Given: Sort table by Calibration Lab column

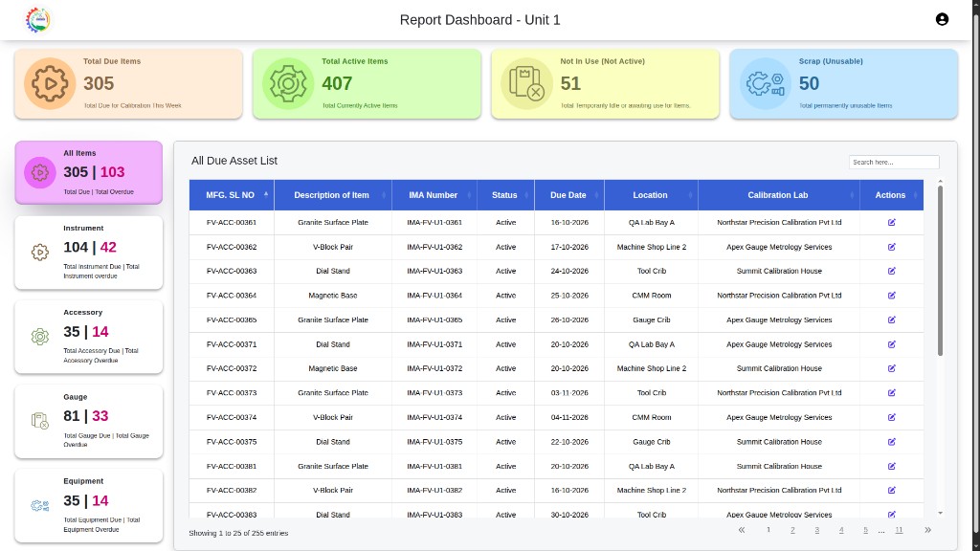Looking at the screenshot, I should click(x=779, y=195).
